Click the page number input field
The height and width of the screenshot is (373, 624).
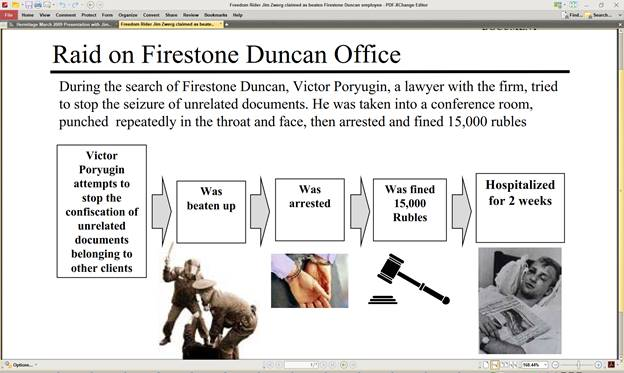click(x=301, y=365)
